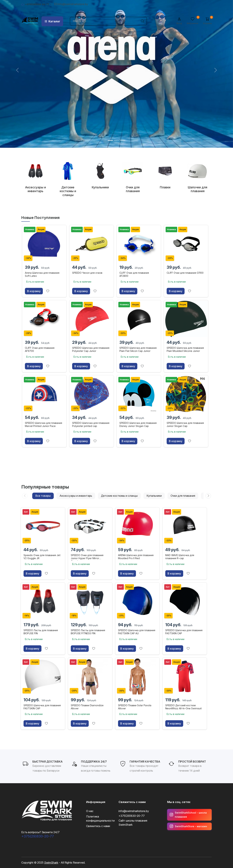Image resolution: width=233 pixels, height=868 pixels.
Task: Click the О нас footer link
Action: [90, 811]
